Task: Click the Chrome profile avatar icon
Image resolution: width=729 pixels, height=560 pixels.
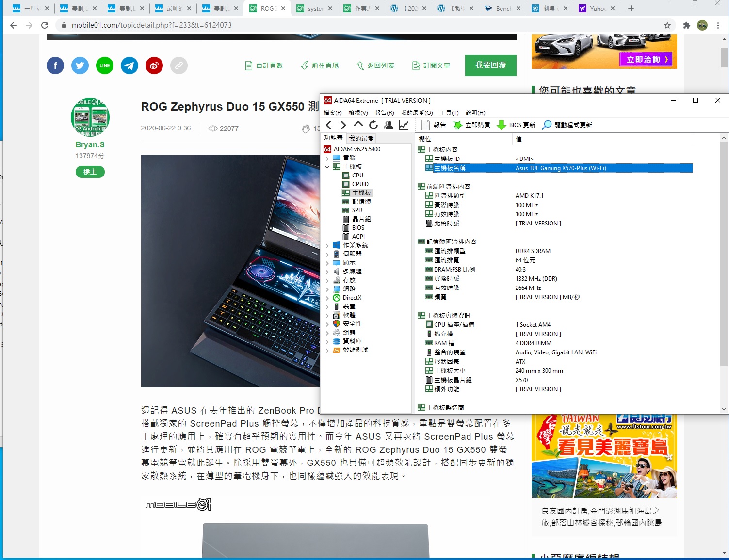Action: click(702, 25)
